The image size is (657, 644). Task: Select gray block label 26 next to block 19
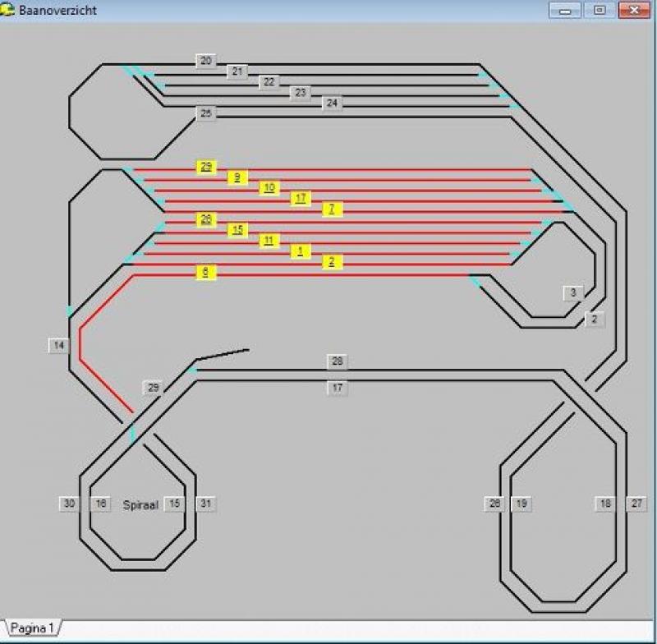point(495,504)
